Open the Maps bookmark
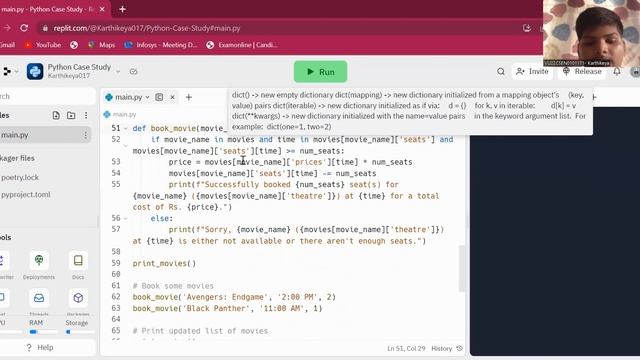The height and width of the screenshot is (360, 640). (x=102, y=45)
